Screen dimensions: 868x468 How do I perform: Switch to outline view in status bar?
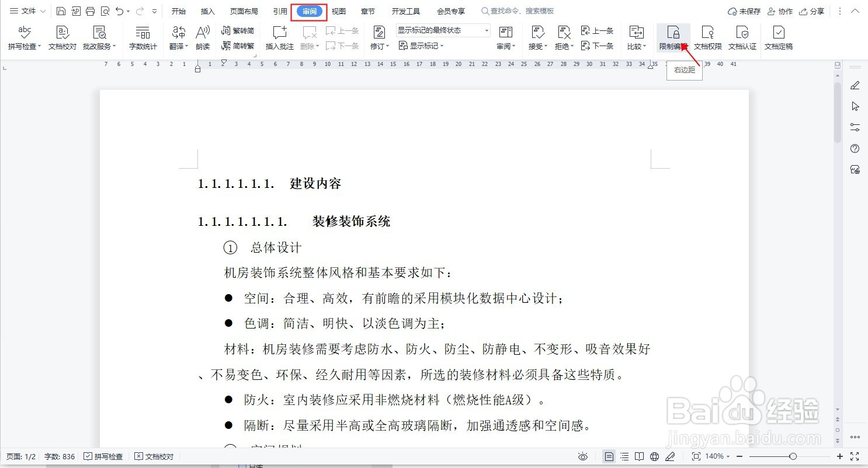(x=624, y=456)
